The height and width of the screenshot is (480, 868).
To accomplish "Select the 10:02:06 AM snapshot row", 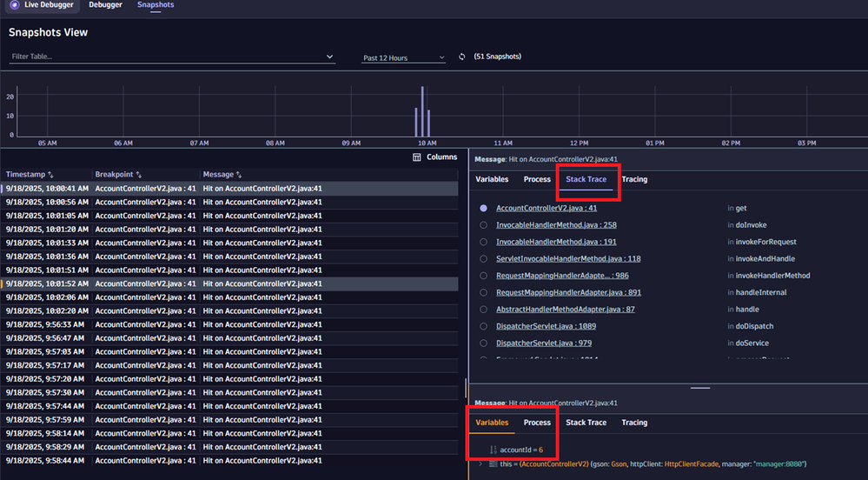I will pyautogui.click(x=229, y=297).
